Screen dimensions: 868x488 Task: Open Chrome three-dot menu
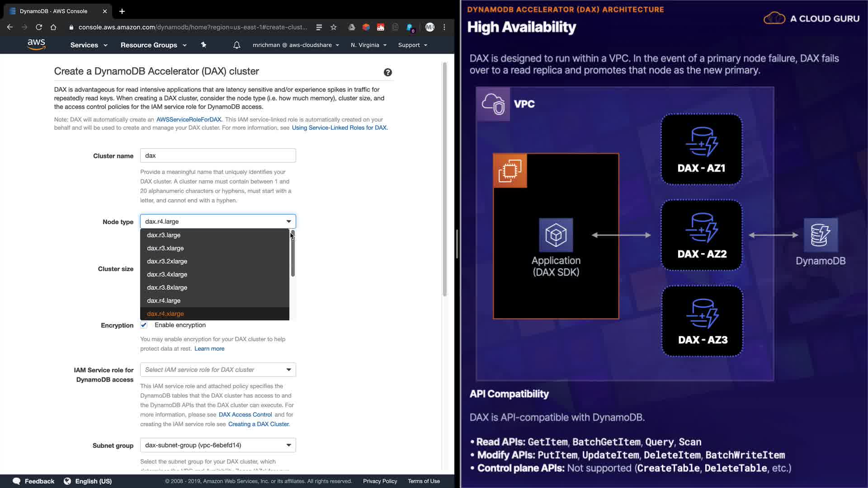coord(444,27)
